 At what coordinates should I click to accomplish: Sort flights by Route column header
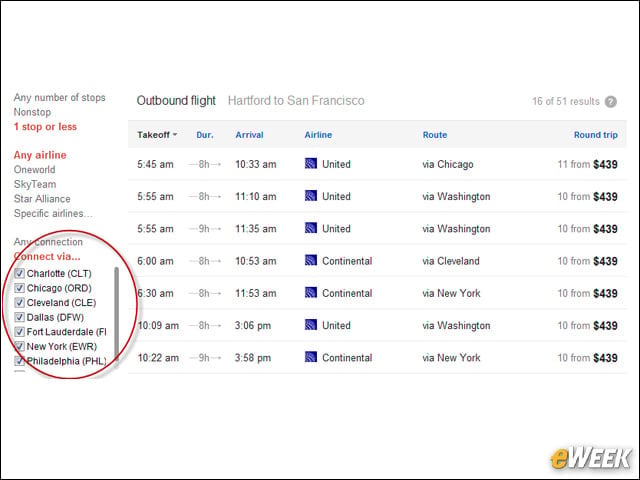(x=435, y=135)
